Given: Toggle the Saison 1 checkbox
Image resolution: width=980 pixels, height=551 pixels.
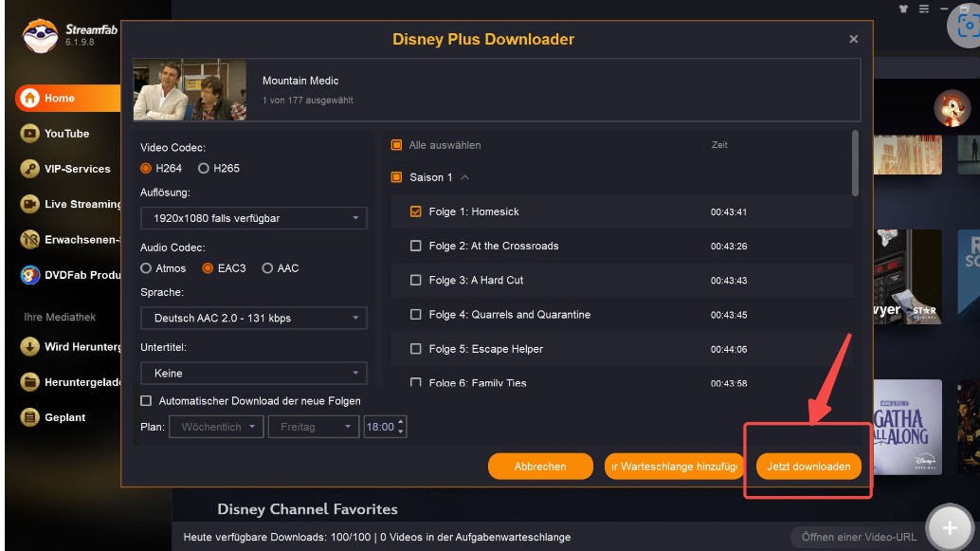Looking at the screenshot, I should coord(396,177).
